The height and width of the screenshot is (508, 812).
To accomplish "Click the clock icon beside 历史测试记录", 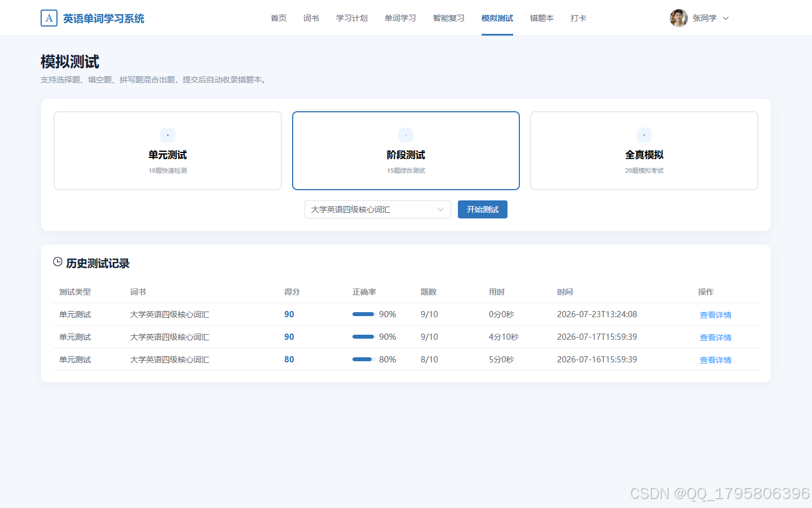I will pyautogui.click(x=58, y=262).
